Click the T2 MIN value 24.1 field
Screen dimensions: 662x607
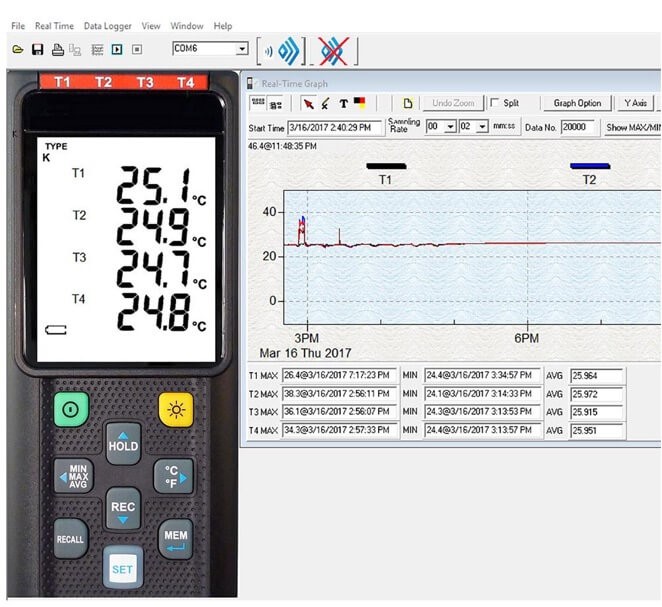pos(482,394)
